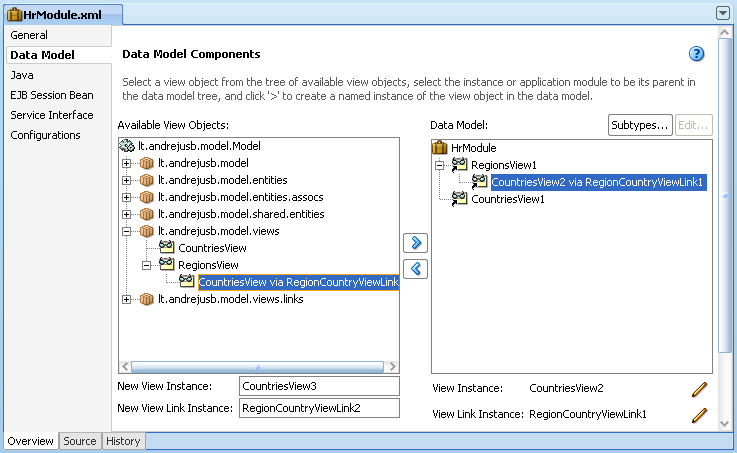Image resolution: width=737 pixels, height=453 pixels.
Task: Click the vertical scrollbar thumb of editor
Action: [725, 195]
